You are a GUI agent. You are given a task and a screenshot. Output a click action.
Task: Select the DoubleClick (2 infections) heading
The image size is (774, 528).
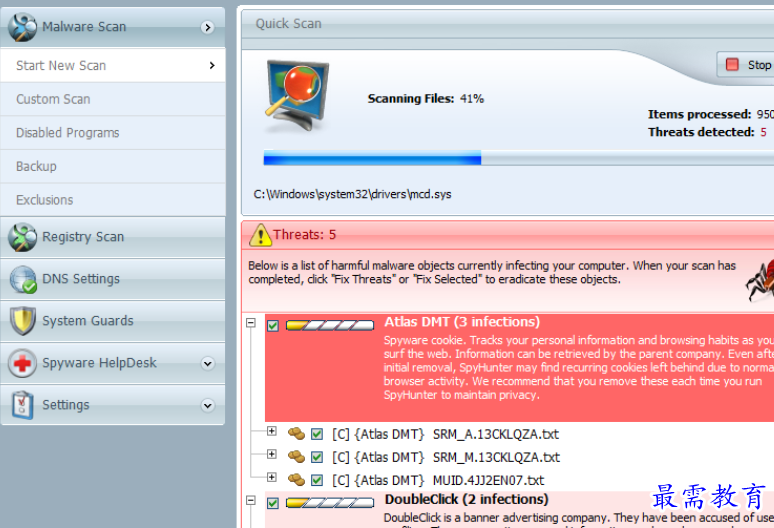466,499
